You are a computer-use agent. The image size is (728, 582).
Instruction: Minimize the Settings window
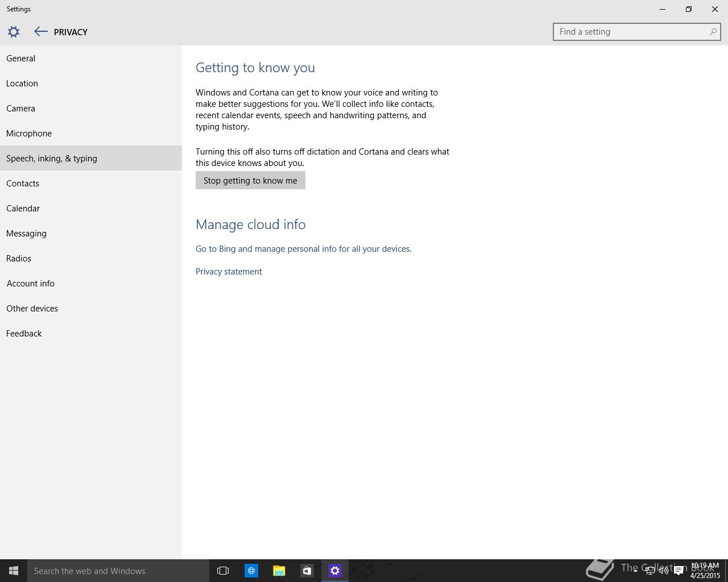pos(663,9)
